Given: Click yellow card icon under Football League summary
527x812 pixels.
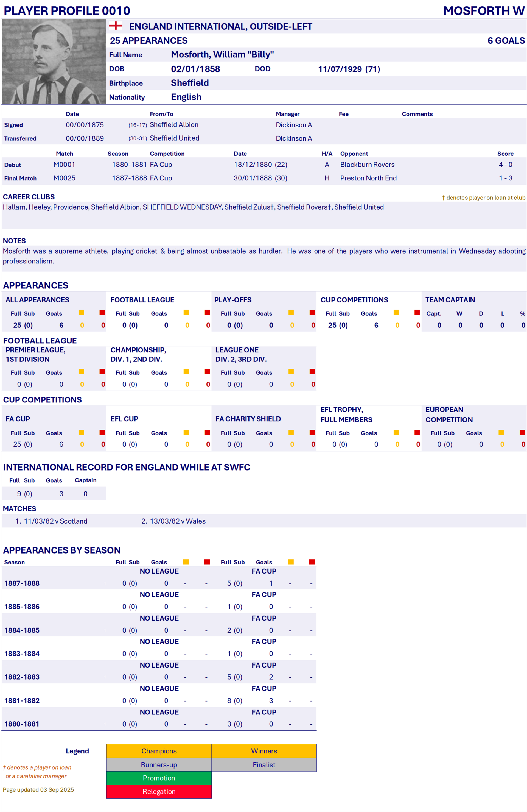Looking at the screenshot, I should pos(186,313).
